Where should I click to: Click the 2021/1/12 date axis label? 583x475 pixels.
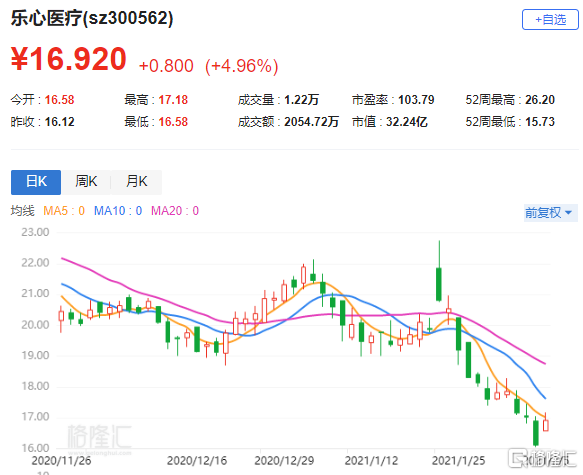[x=371, y=461]
